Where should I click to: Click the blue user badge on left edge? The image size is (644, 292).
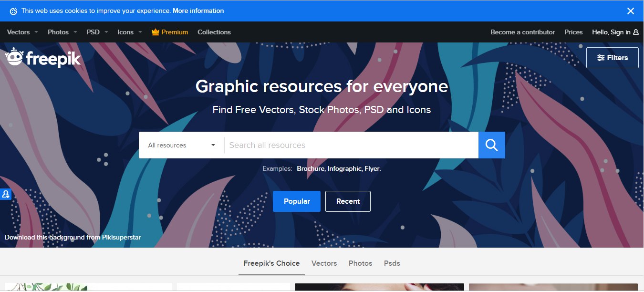pos(6,194)
